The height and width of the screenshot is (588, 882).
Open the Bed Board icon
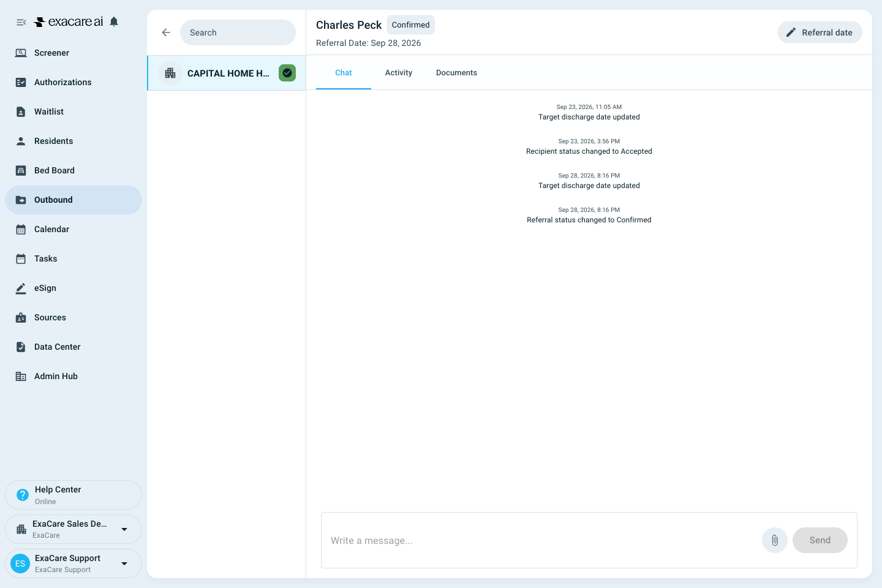pyautogui.click(x=21, y=170)
